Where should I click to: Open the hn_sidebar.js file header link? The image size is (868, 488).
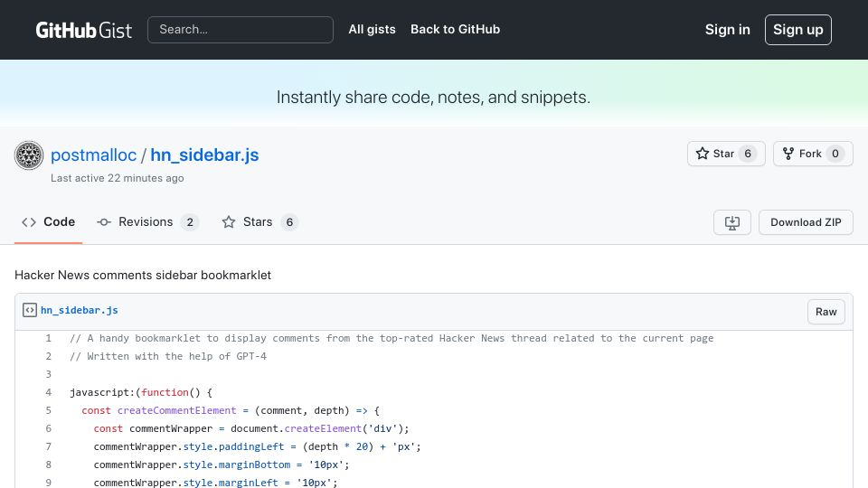tap(80, 310)
